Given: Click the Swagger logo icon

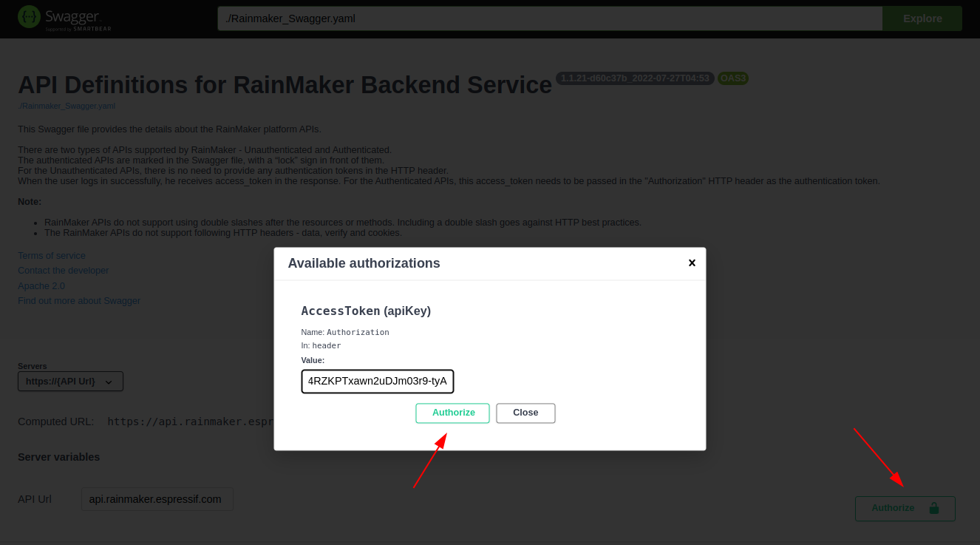Looking at the screenshot, I should coord(28,16).
